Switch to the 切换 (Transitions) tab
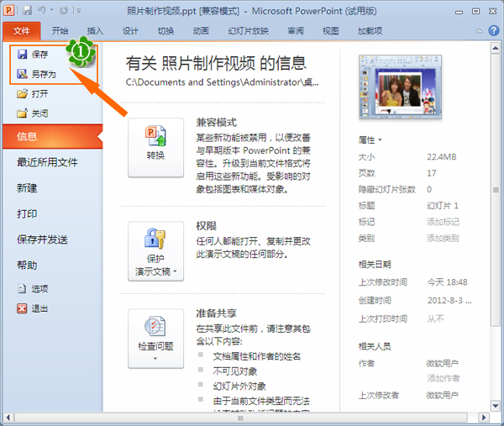The image size is (504, 426). click(165, 31)
